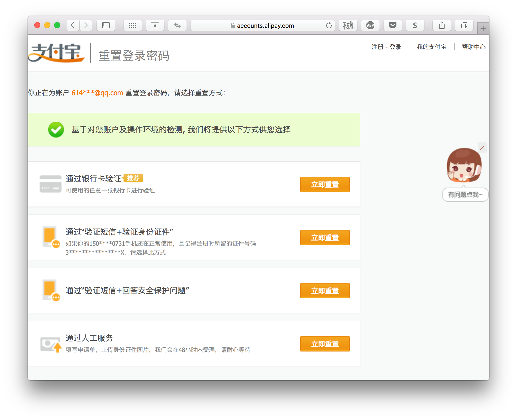Viewport: 517px width, 420px height.
Task: Click the bookmarks star icon in toolbar
Action: coord(155,25)
